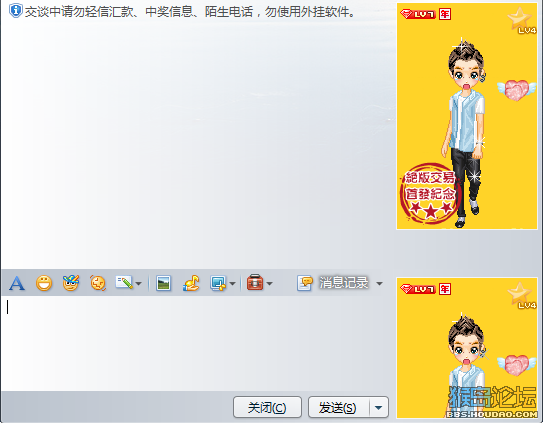Image resolution: width=543 pixels, height=423 pixels.
Task: Open the contact's upper QQ show avatar
Action: 467,116
